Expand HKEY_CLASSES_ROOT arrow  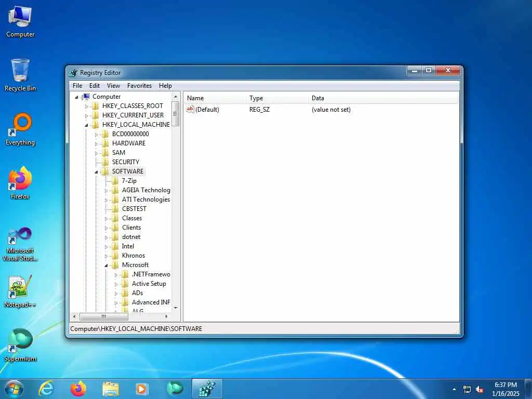(x=86, y=106)
